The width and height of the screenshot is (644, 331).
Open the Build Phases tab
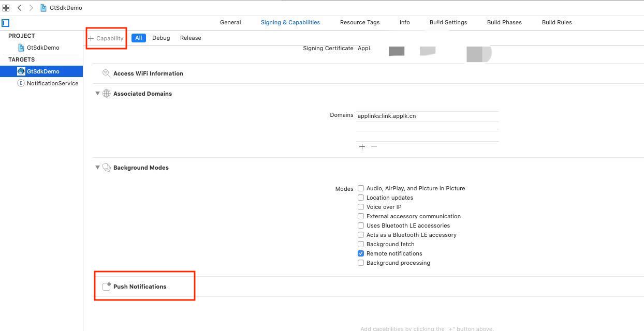click(x=504, y=22)
